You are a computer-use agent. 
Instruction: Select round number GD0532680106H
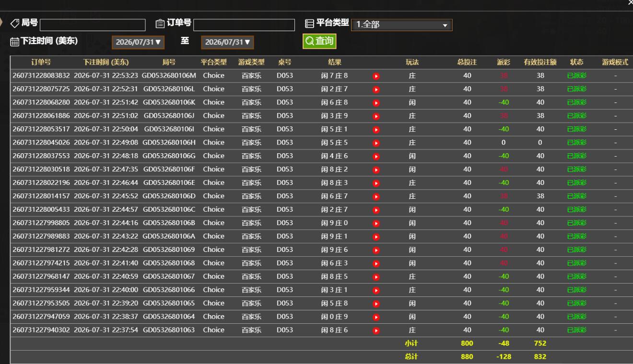(169, 143)
